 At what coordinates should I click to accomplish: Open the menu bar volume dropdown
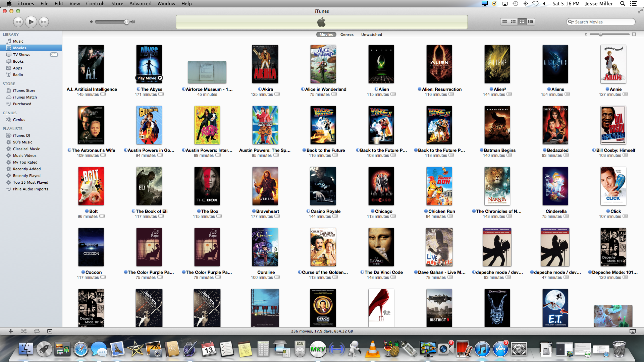click(x=544, y=4)
